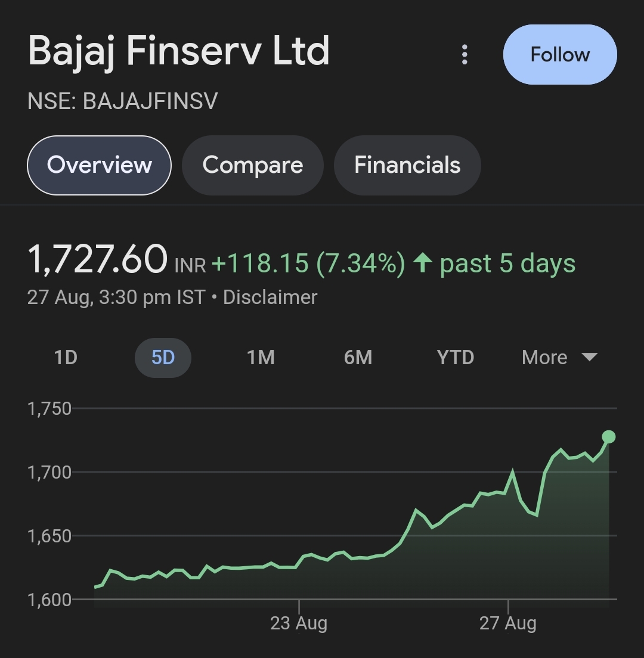The image size is (644, 658).
Task: Click the More dropdown arrow
Action: coord(589,358)
